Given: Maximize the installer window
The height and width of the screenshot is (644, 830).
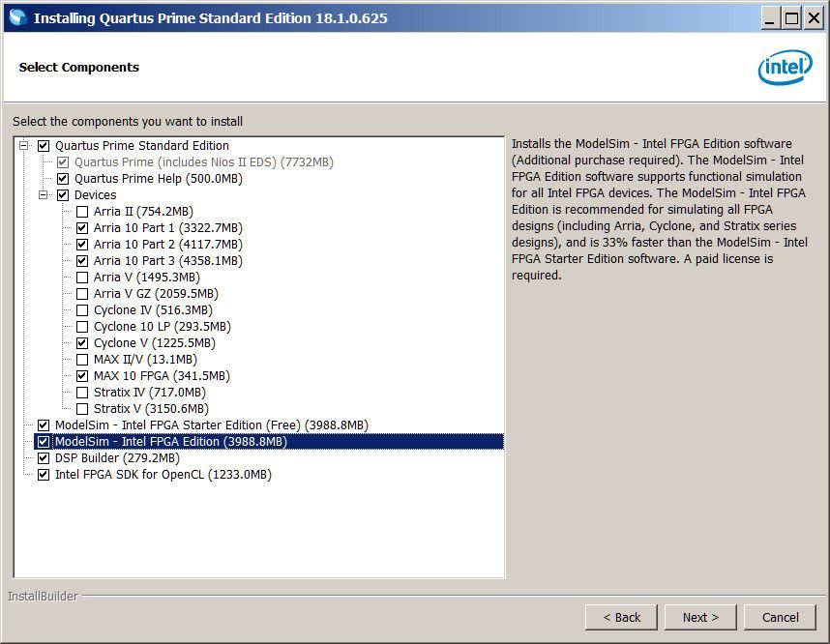Looking at the screenshot, I should [x=792, y=19].
